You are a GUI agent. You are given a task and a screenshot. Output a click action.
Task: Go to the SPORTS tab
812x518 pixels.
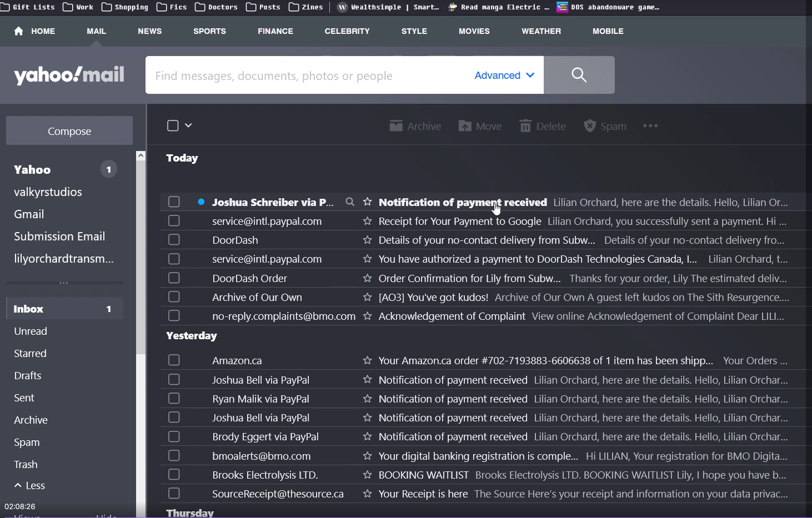(x=209, y=31)
